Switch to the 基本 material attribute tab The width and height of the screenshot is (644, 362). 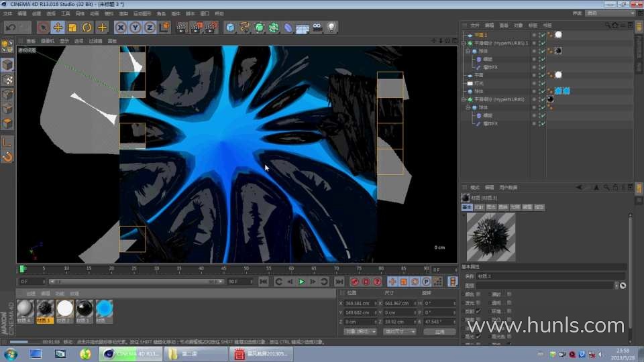467,208
